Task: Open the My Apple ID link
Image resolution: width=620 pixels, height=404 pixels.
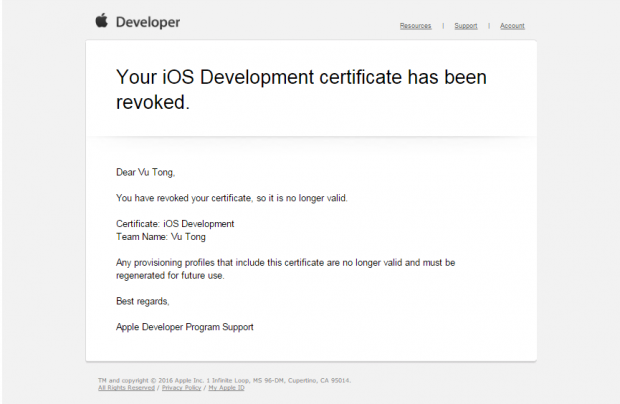Action: (227, 387)
